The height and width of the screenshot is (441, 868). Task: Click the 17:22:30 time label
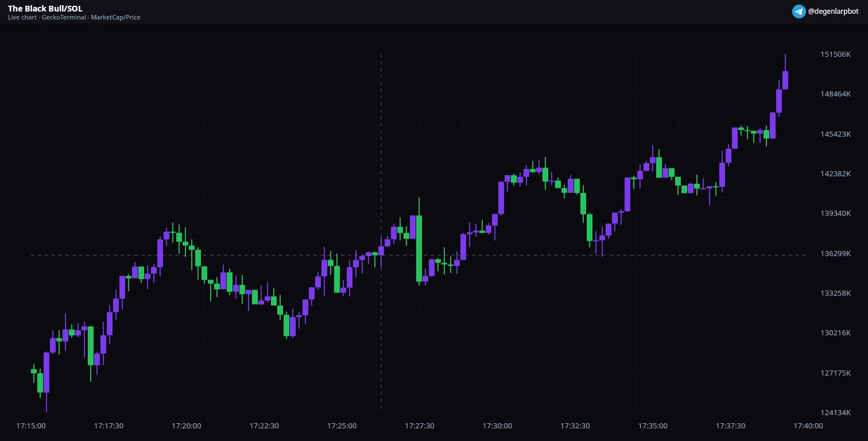tap(264, 426)
